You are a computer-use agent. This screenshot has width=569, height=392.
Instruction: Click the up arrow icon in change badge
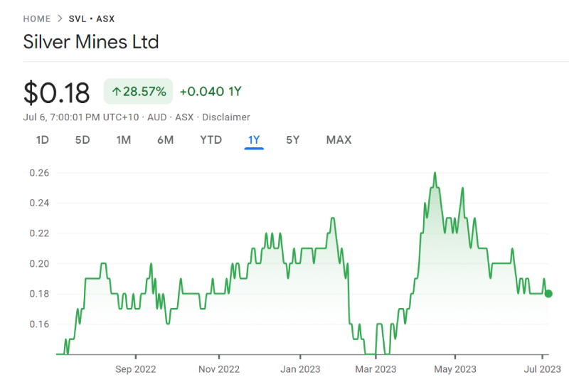[x=116, y=92]
